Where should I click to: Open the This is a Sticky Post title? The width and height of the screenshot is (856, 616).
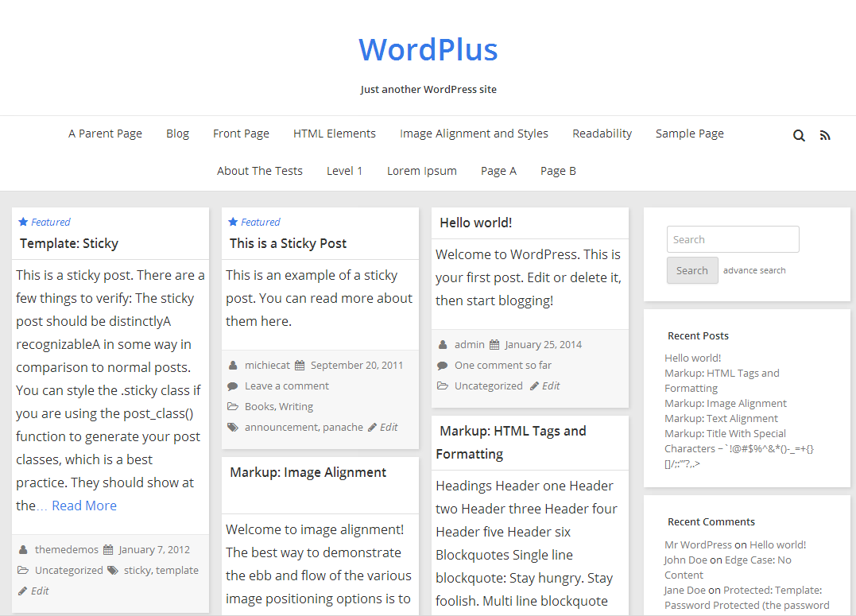[x=289, y=243]
